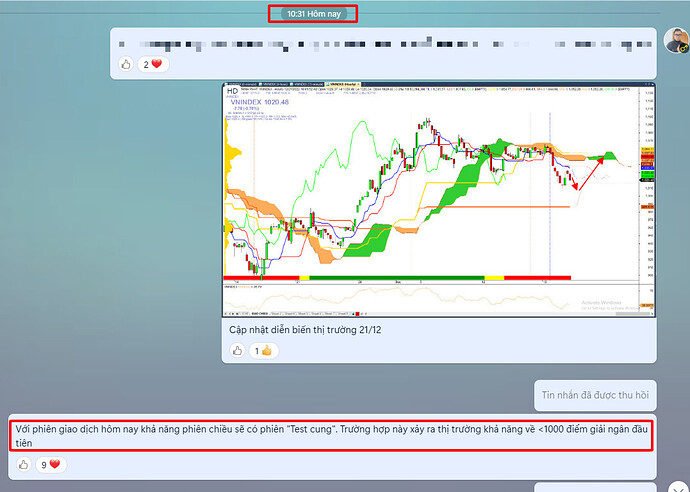Click the like icon under the blurred message
Viewport: 690px width, 492px height.
(126, 64)
